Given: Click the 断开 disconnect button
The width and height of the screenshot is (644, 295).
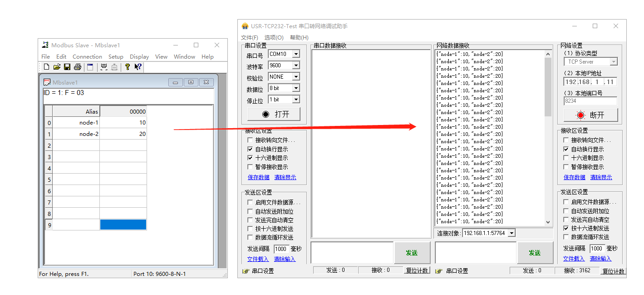Looking at the screenshot, I should click(590, 115).
